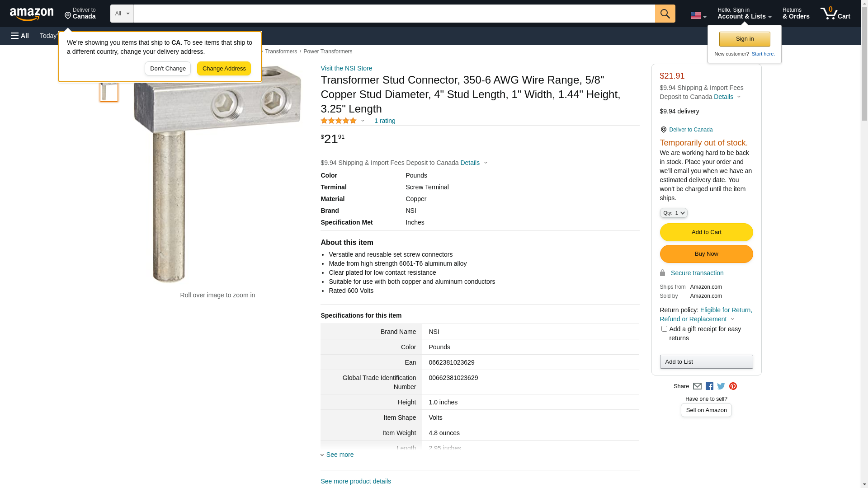This screenshot has width=868, height=488.
Task: Share on Twitter icon
Action: pyautogui.click(x=721, y=386)
